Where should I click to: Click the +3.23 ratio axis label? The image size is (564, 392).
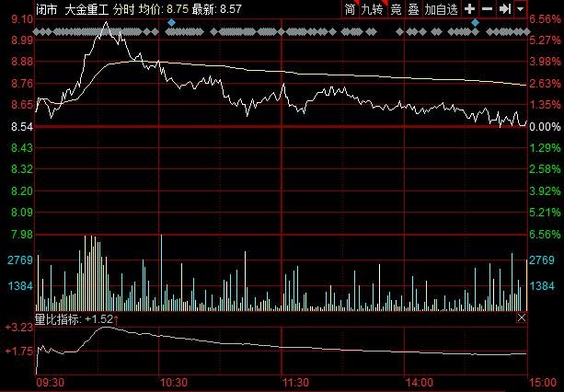19,328
